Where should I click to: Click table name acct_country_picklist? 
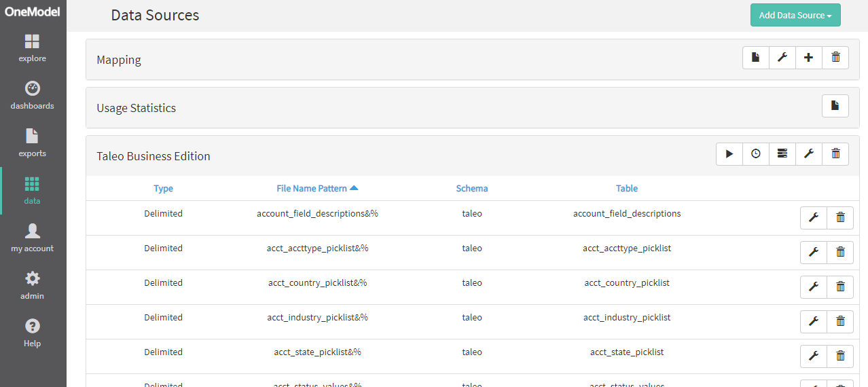pos(627,283)
